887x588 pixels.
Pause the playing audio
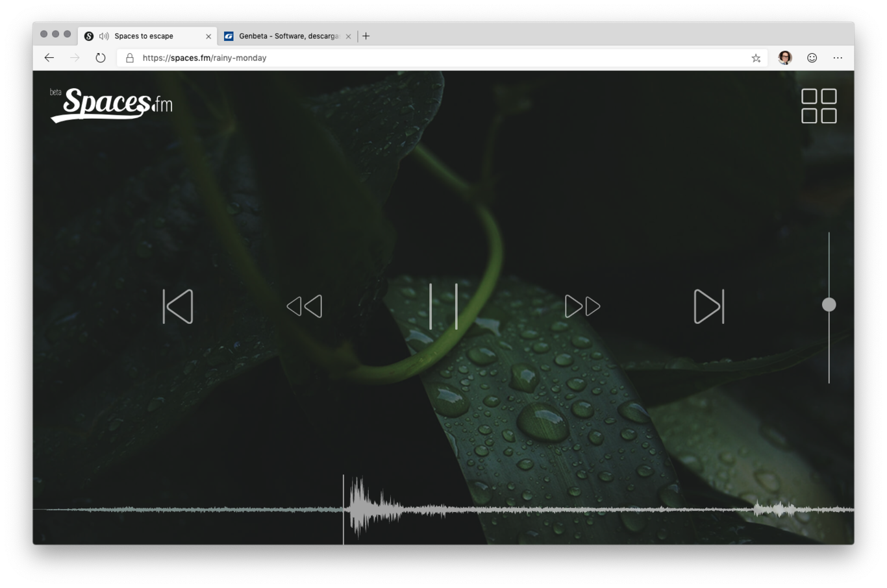tap(443, 306)
